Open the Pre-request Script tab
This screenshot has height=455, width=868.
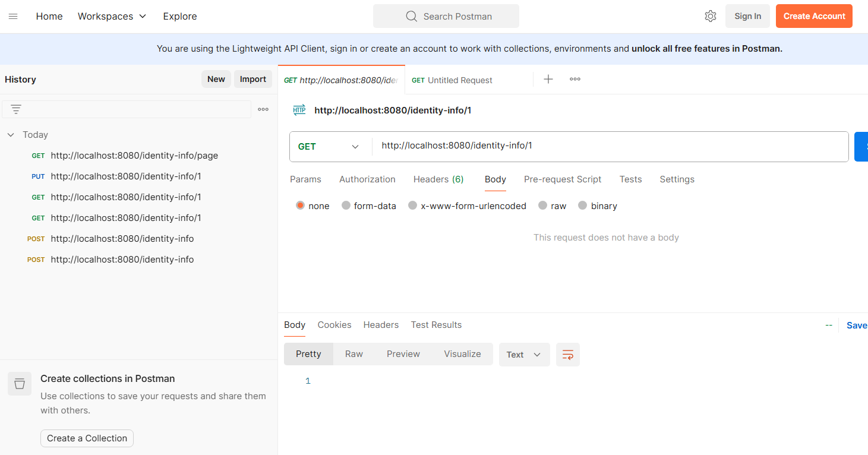(x=563, y=179)
